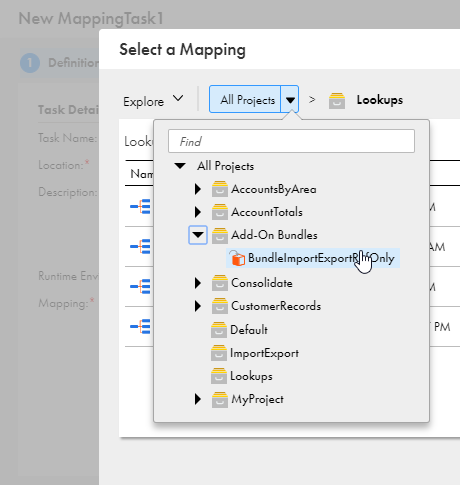460x485 pixels.
Task: Select AccountsByArea in the tree
Action: [x=274, y=189]
